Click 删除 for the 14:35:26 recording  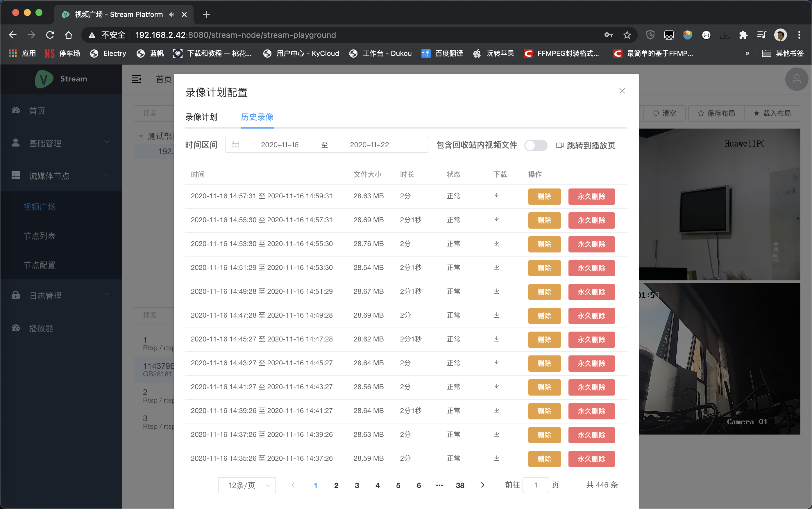point(544,459)
